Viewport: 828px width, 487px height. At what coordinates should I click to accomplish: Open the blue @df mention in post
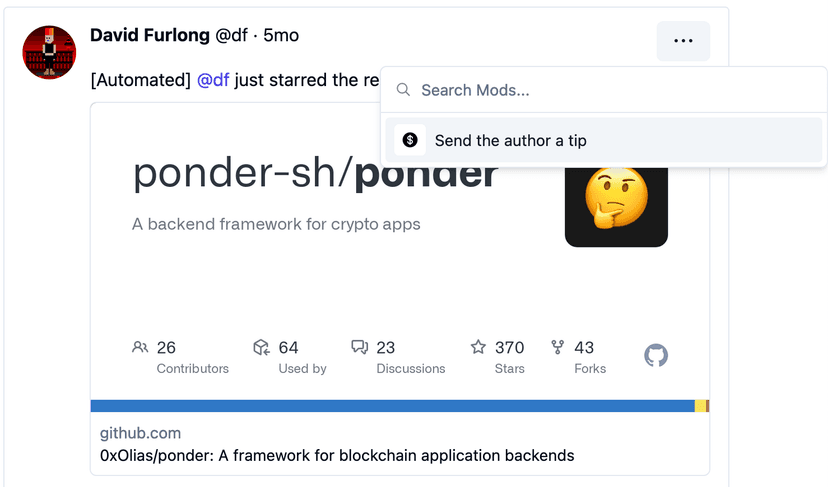pyautogui.click(x=213, y=80)
